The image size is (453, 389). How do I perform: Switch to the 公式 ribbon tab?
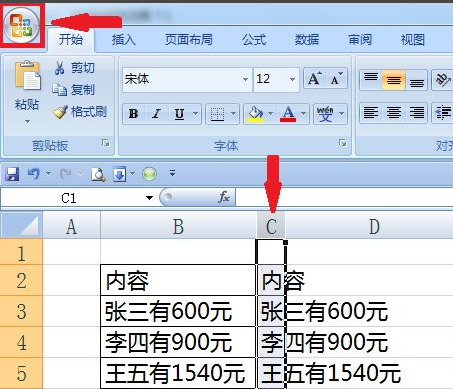[254, 40]
